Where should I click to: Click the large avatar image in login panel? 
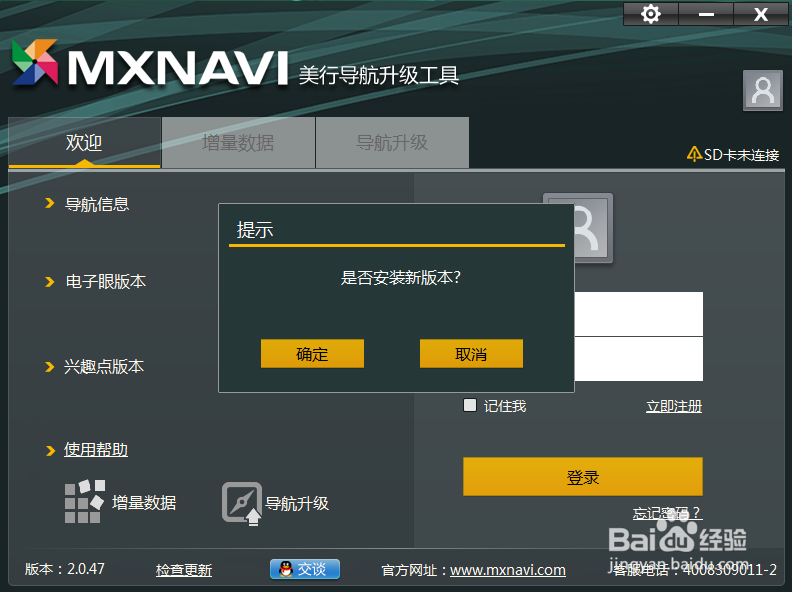[x=593, y=228]
